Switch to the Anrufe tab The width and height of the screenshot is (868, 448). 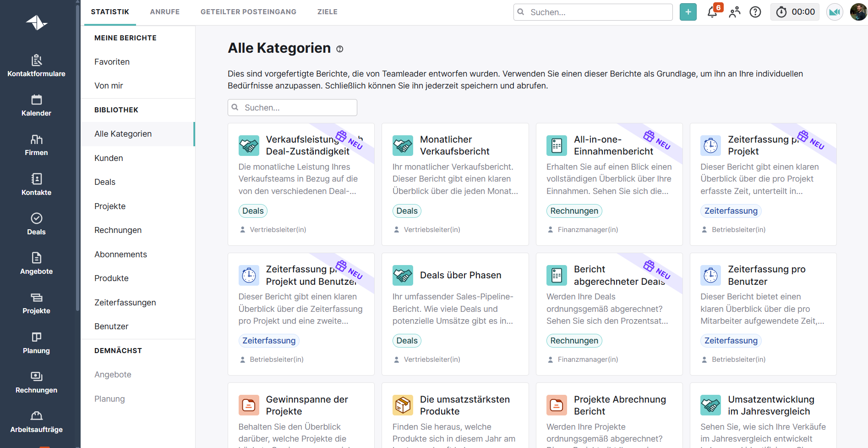click(164, 12)
